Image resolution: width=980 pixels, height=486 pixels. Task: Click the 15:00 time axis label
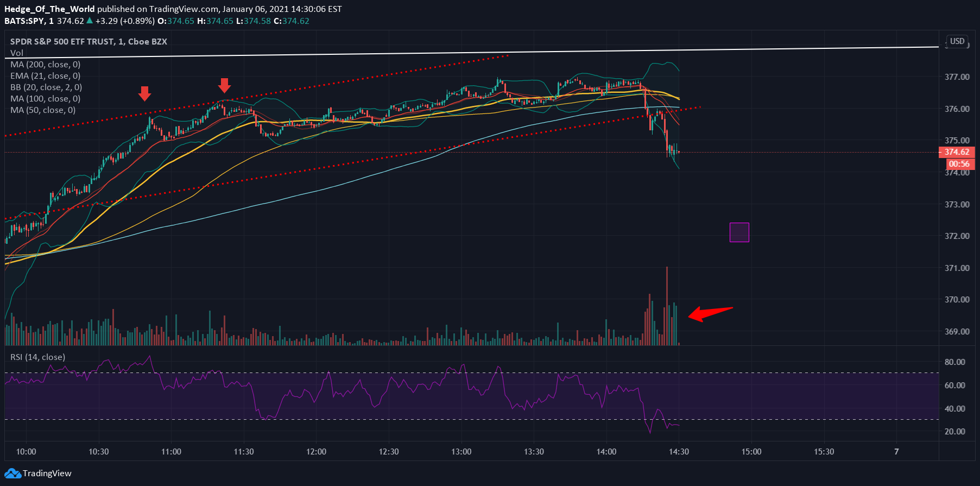751,452
